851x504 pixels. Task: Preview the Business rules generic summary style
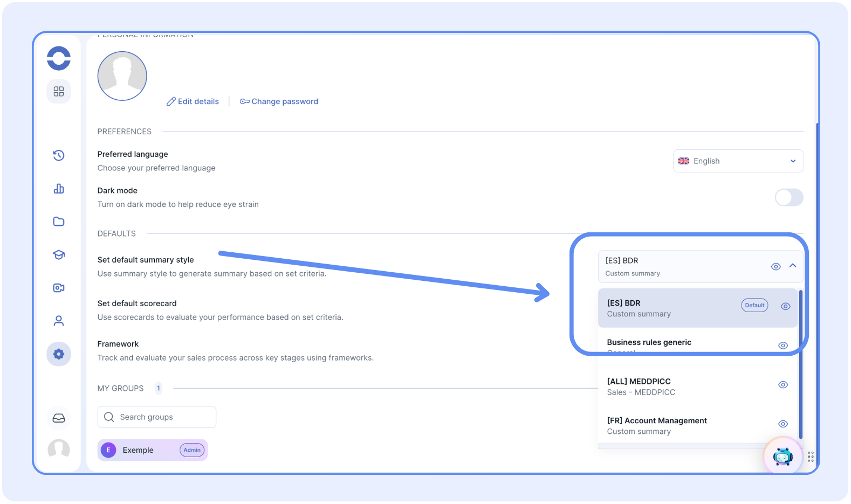783,346
